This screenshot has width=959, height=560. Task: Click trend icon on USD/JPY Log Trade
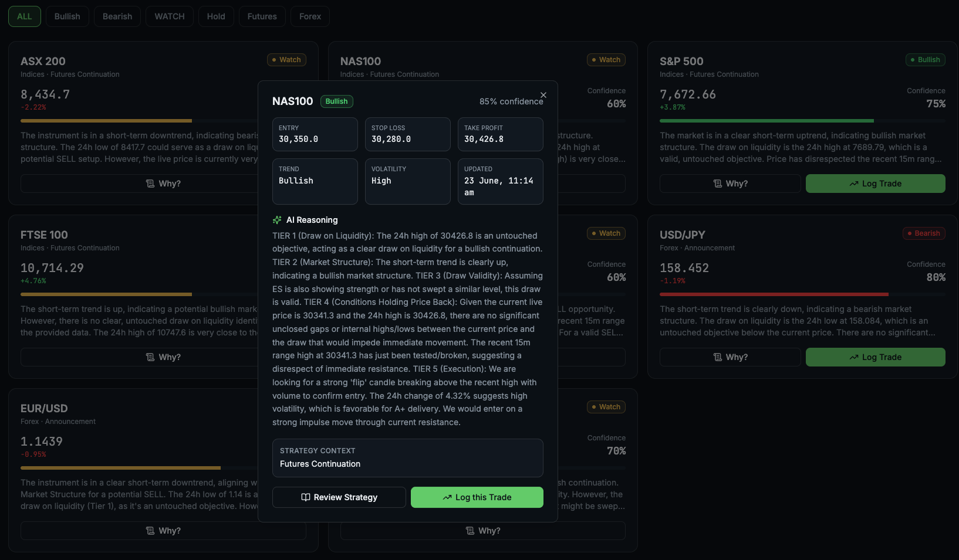(x=854, y=357)
